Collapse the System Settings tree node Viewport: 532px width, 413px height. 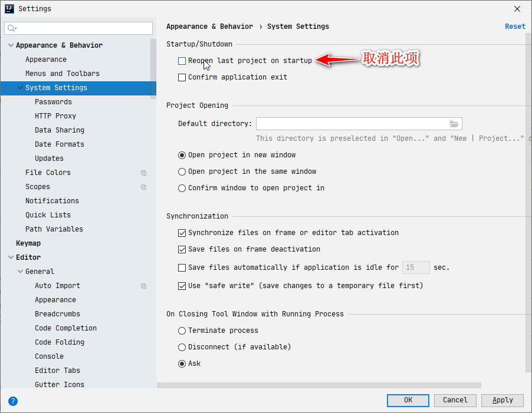click(21, 88)
